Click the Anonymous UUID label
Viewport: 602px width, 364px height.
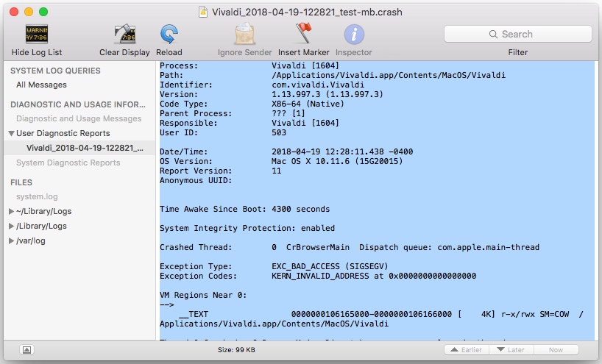196,180
